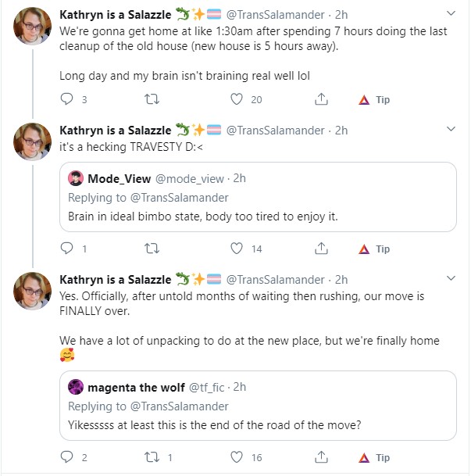Tip the first tweet's author
The image size is (471, 476).
(x=374, y=99)
